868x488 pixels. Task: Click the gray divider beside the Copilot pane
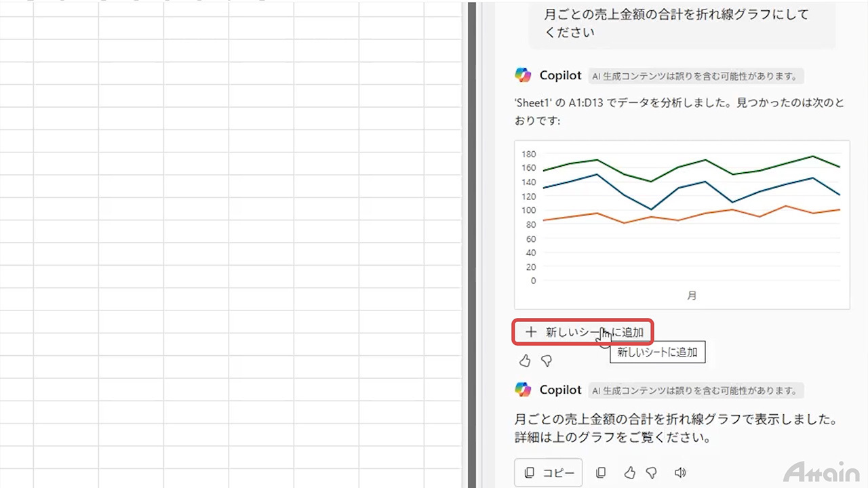click(x=471, y=244)
